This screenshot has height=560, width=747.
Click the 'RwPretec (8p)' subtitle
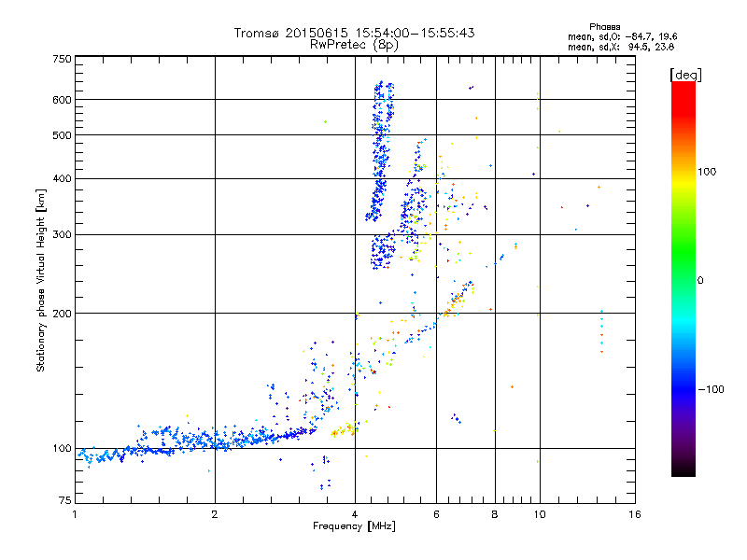click(354, 45)
